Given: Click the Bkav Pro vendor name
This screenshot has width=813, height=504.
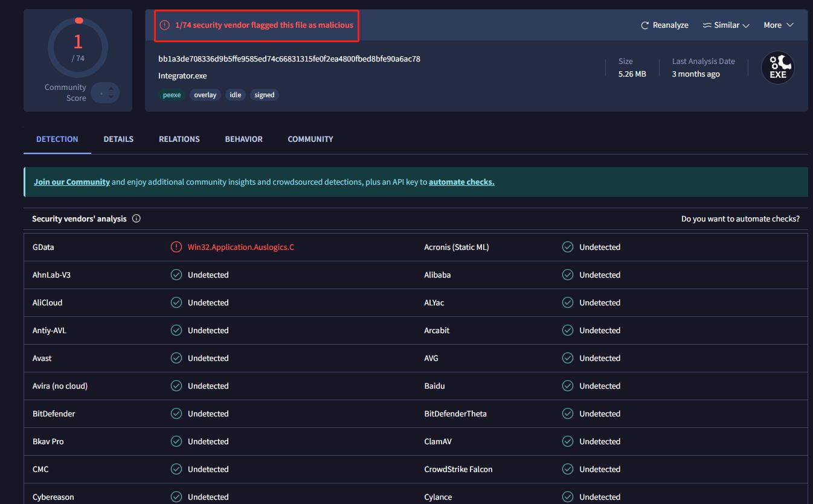Looking at the screenshot, I should (48, 441).
